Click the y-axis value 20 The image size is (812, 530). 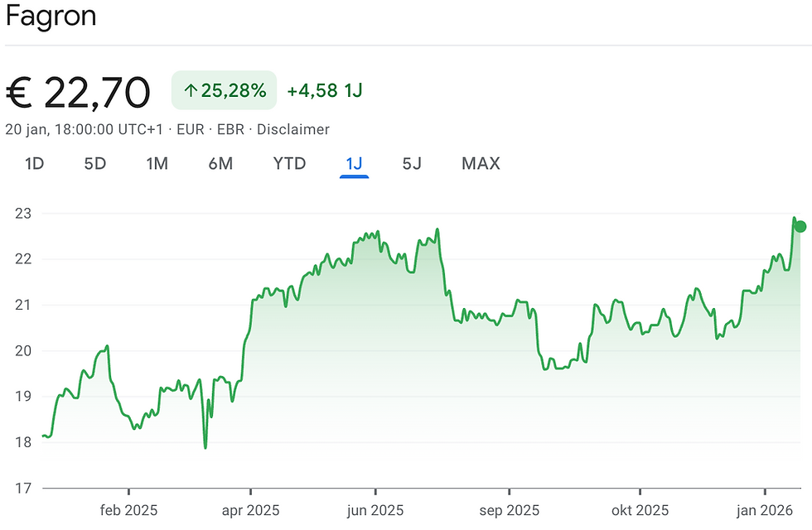point(23,350)
